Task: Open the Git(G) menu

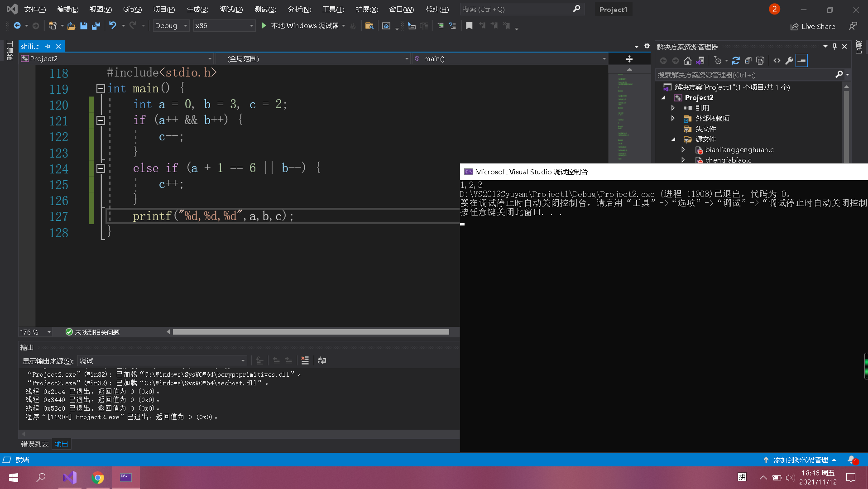Action: (132, 9)
